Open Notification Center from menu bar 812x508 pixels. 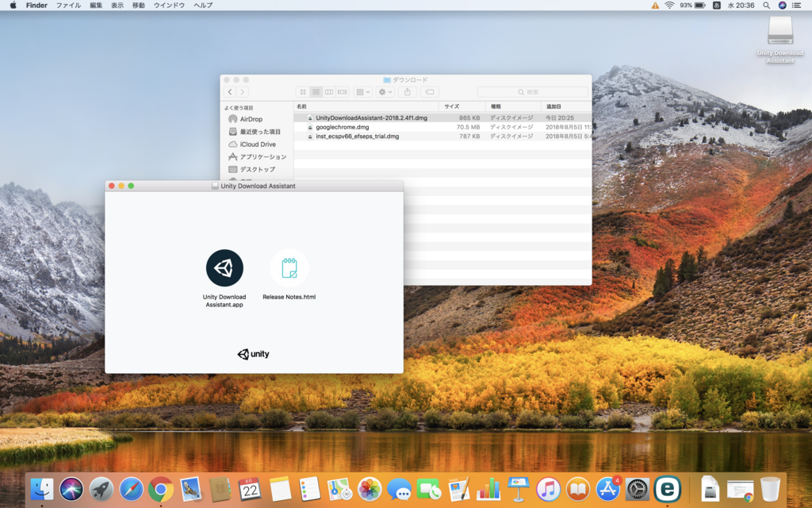click(798, 6)
